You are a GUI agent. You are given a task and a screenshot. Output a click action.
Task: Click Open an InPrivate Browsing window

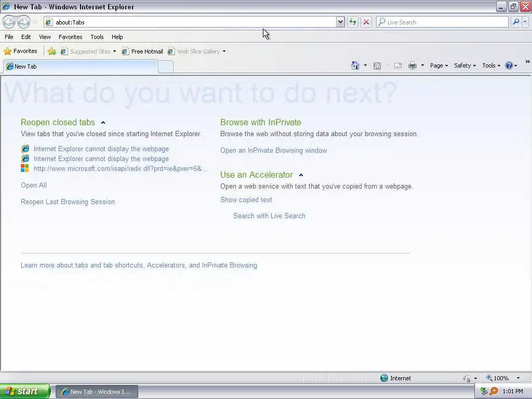(273, 151)
